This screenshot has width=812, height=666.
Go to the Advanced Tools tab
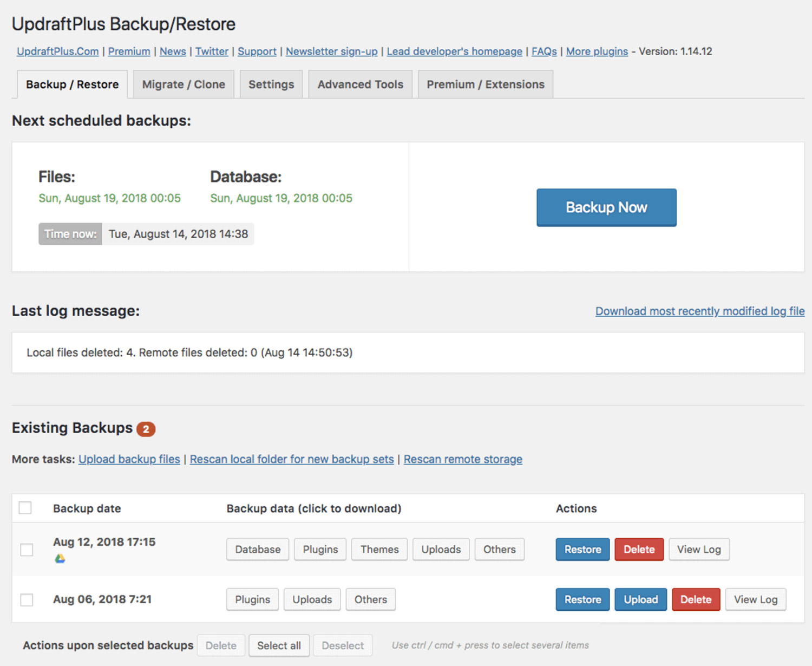[x=360, y=84]
